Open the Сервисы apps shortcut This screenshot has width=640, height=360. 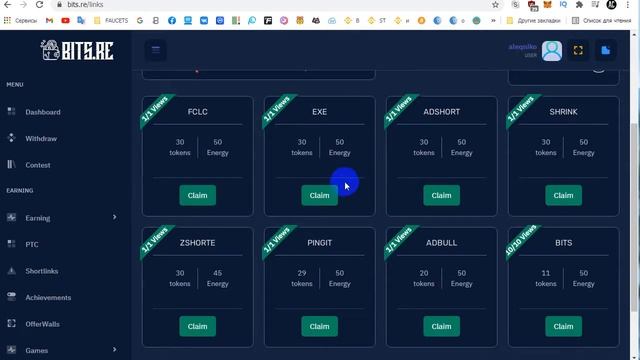[x=20, y=20]
